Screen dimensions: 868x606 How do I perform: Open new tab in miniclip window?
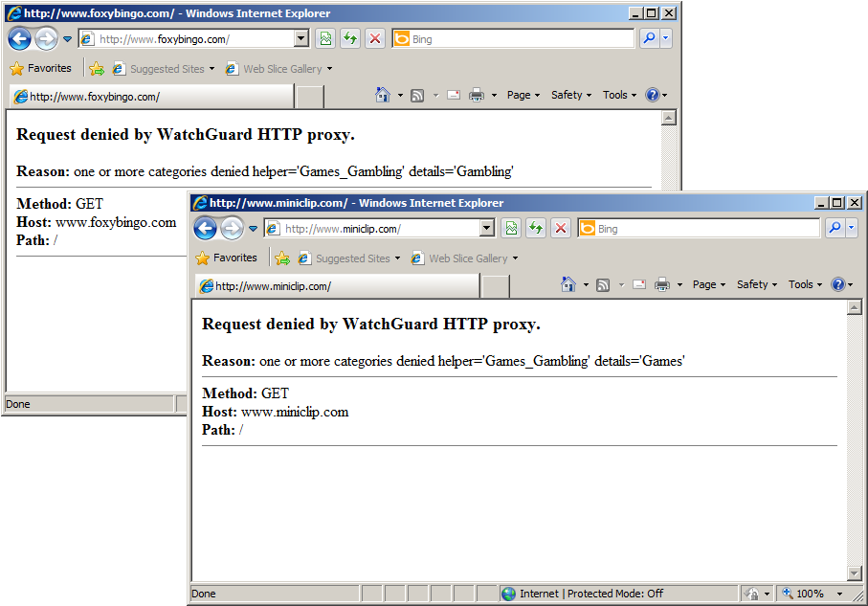coord(496,286)
